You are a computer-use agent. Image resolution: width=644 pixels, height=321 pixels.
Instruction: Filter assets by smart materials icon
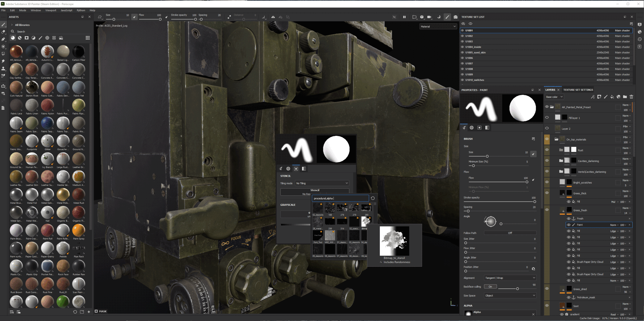[x=20, y=38]
